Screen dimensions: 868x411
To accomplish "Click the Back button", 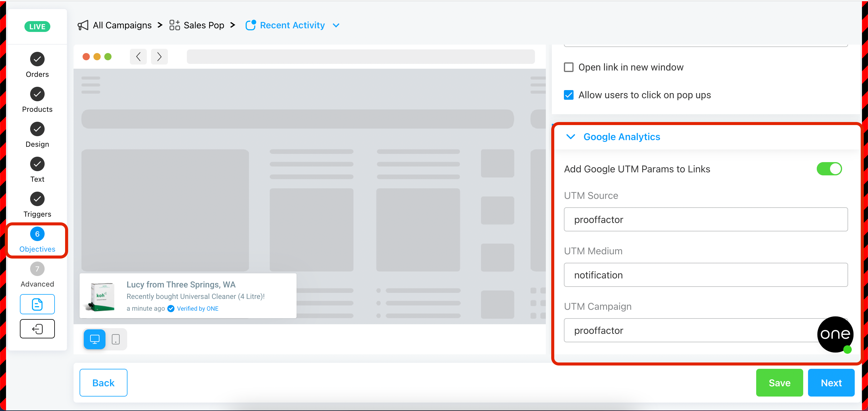I will click(x=103, y=383).
